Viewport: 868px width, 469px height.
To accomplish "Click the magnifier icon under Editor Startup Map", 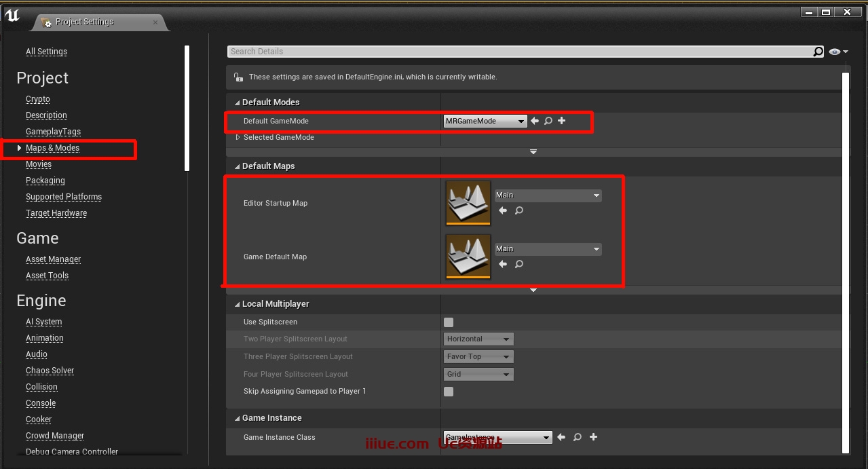I will coord(519,210).
